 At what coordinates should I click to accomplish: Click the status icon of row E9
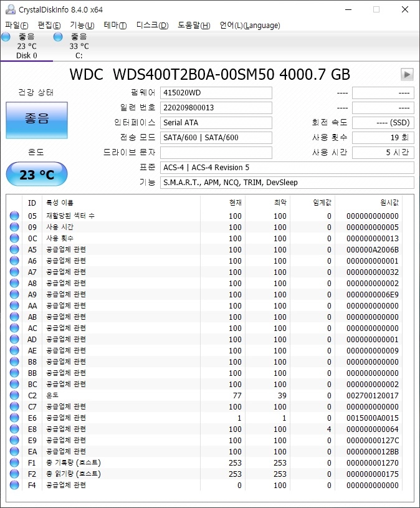pyautogui.click(x=14, y=440)
